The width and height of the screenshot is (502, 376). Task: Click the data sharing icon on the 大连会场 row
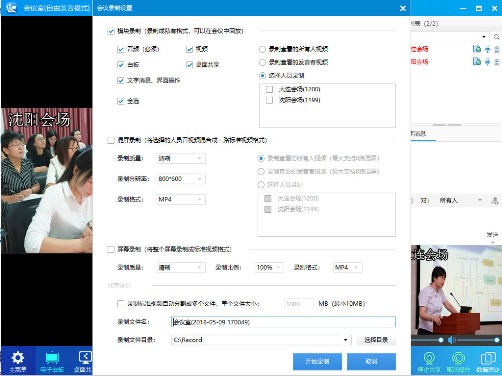477,49
